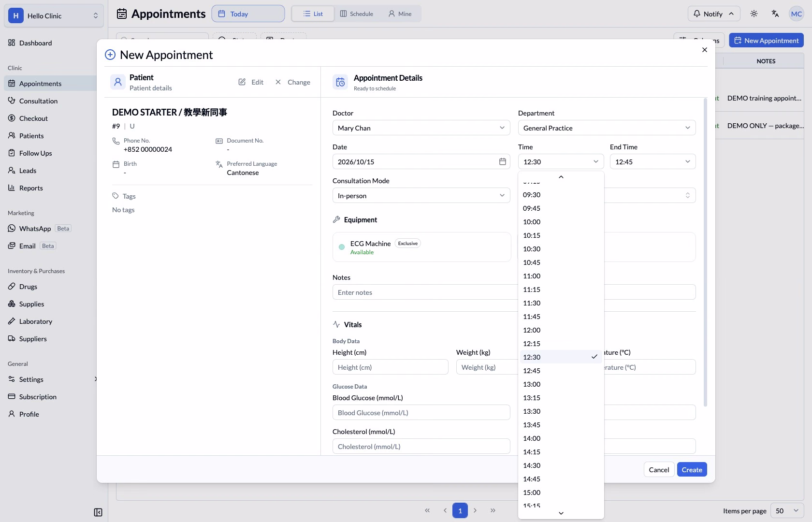812x522 pixels.
Task: Click the calendar icon in Date field
Action: pyautogui.click(x=503, y=161)
